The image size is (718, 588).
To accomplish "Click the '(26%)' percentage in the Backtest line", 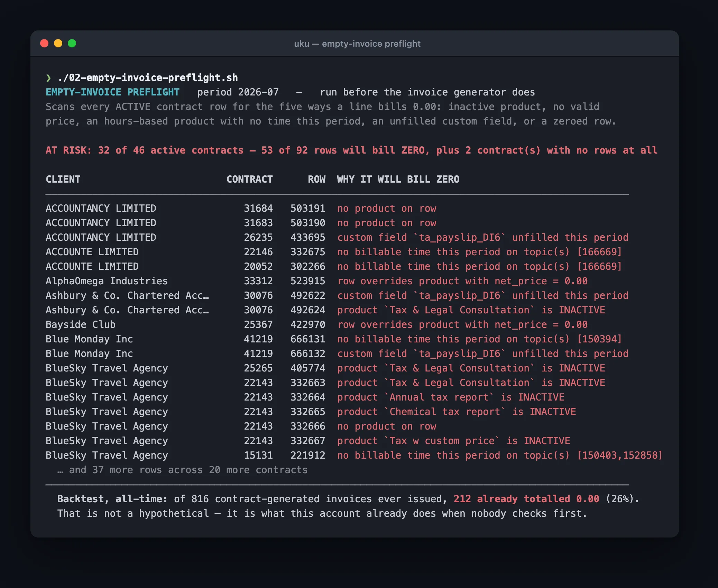I will point(620,499).
